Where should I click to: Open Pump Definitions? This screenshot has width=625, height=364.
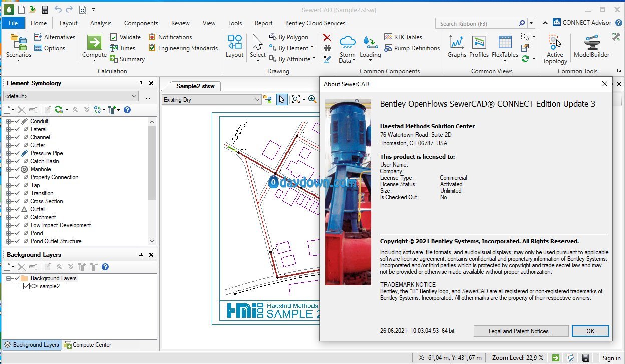412,48
